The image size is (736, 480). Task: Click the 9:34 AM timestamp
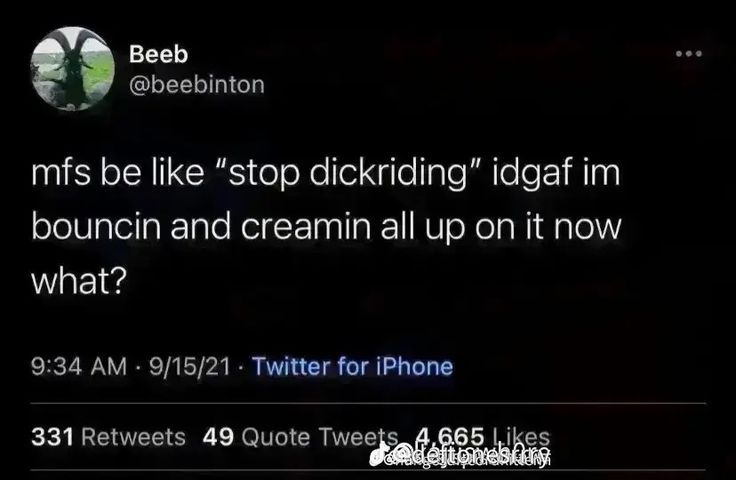point(79,366)
